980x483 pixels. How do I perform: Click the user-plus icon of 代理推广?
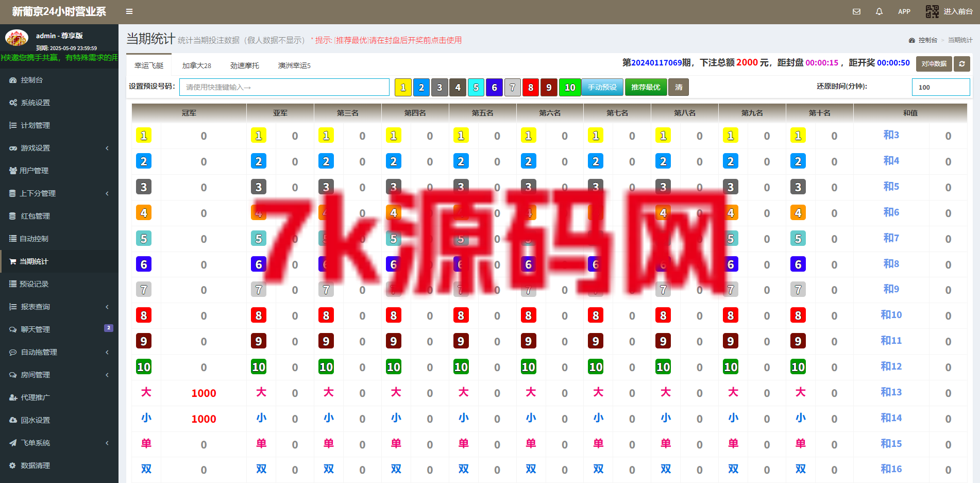tap(13, 397)
